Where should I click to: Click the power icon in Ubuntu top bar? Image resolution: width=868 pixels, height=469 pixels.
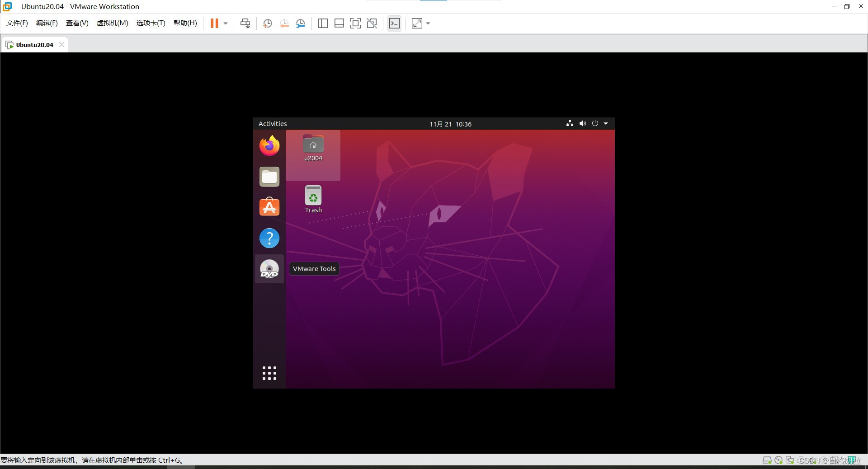click(595, 123)
